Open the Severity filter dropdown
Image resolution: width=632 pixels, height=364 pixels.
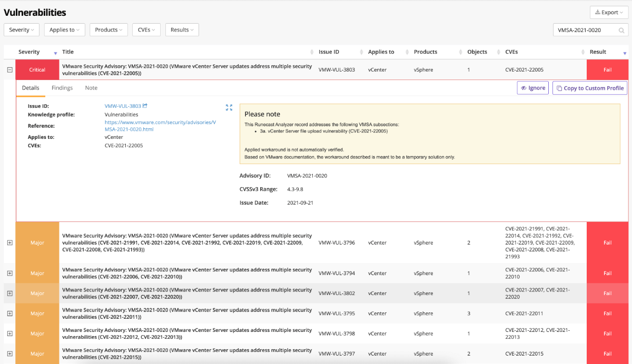click(21, 29)
